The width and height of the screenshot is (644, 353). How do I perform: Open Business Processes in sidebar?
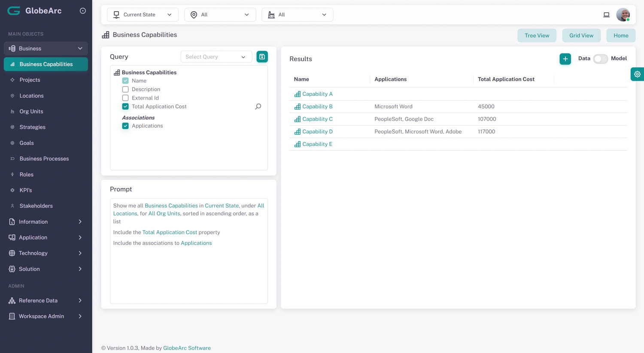44,159
